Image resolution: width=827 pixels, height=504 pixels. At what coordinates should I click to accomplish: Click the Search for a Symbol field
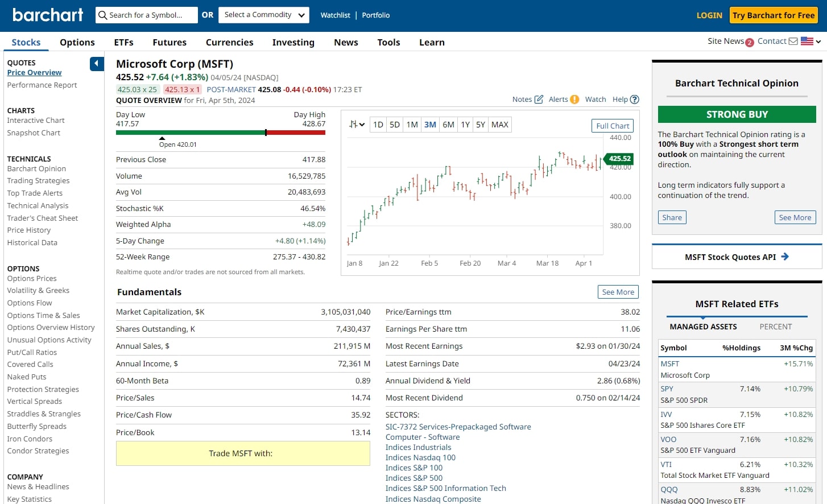point(147,15)
